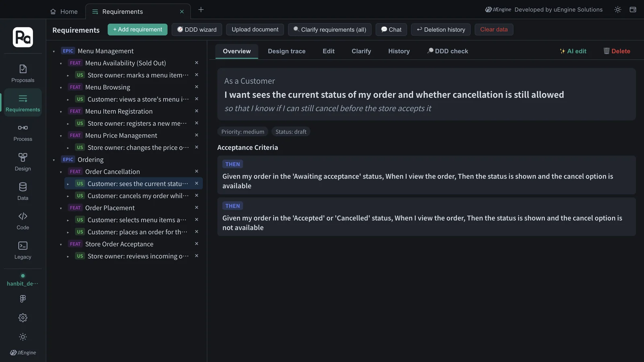Image resolution: width=644 pixels, height=362 pixels.
Task: Remove 'Store Order Acceptance' feature with X
Action: coord(196,244)
